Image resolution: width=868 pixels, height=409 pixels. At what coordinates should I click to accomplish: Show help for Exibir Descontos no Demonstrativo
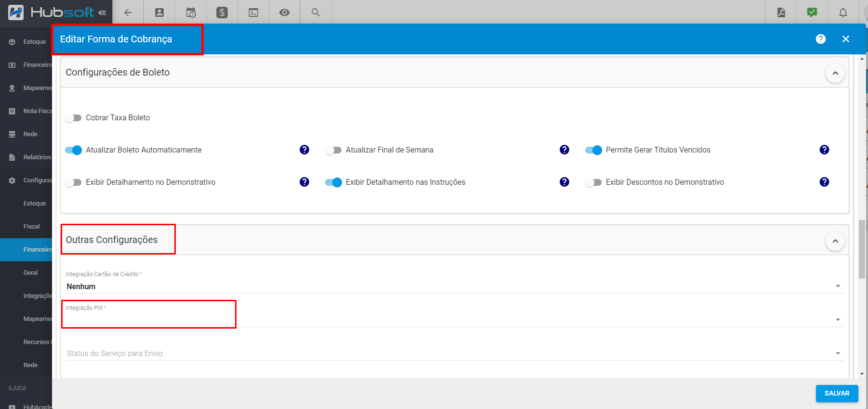[824, 182]
